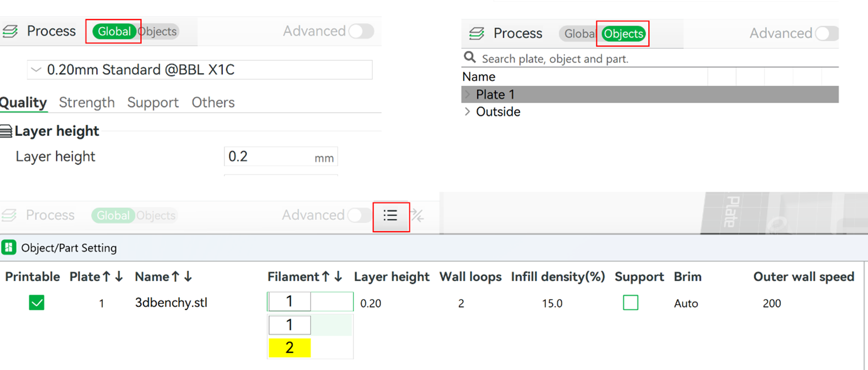Open the Support tab

153,103
